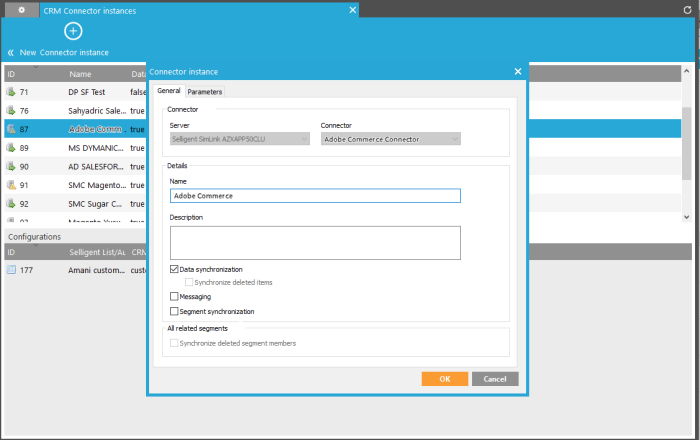Screen dimensions: 700x440
Task: Select the General tab
Action: (168, 92)
